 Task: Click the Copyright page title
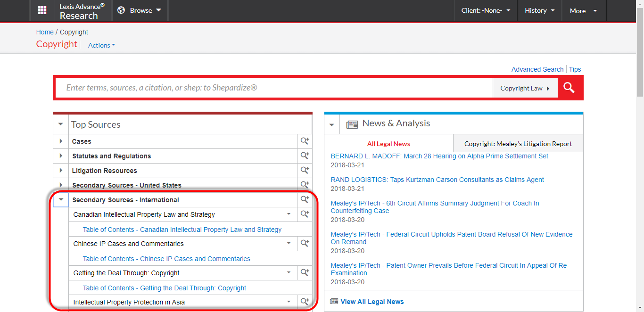57,44
